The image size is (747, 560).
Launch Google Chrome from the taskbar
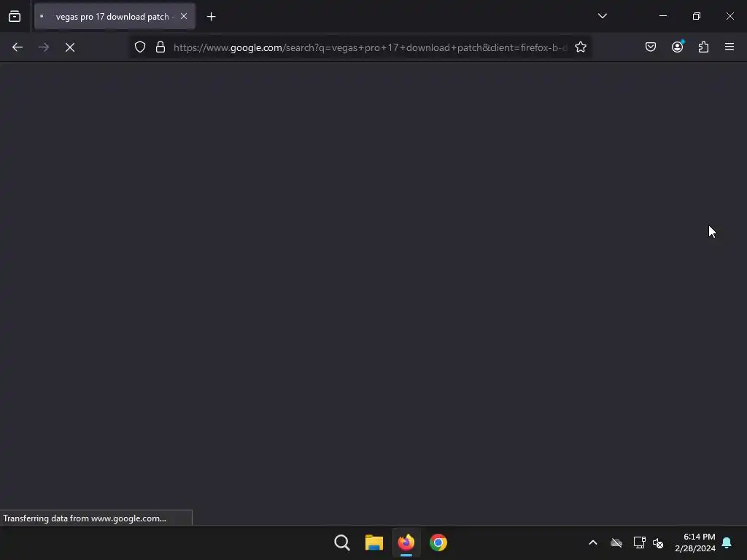pos(438,542)
